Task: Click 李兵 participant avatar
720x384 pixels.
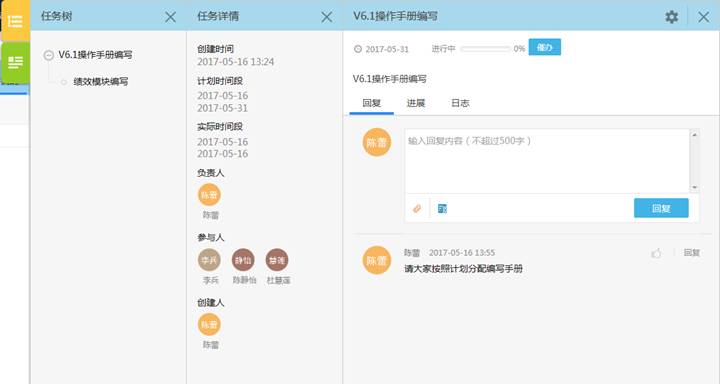Action: tap(209, 260)
